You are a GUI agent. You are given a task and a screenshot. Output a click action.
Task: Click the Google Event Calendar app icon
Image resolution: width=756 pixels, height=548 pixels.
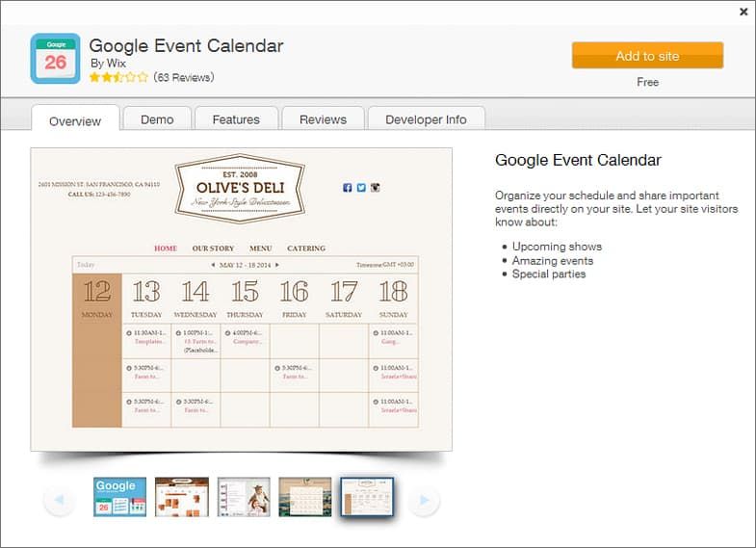[56, 59]
